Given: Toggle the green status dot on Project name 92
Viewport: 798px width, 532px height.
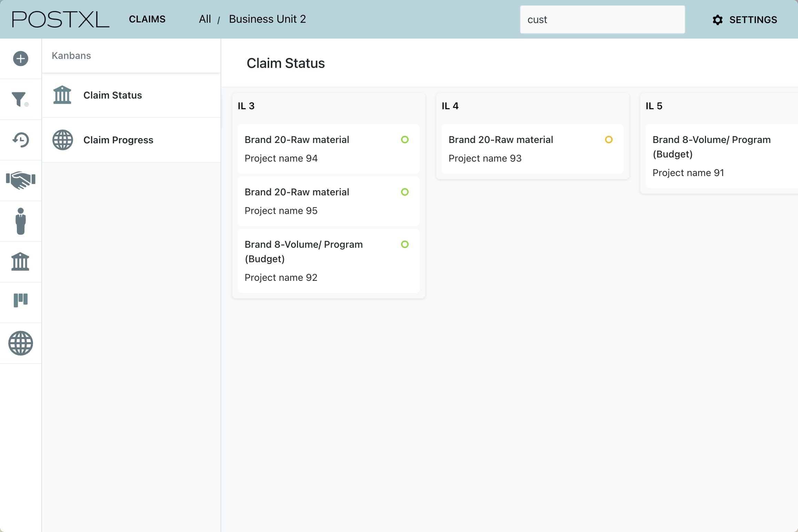Looking at the screenshot, I should coord(405,244).
